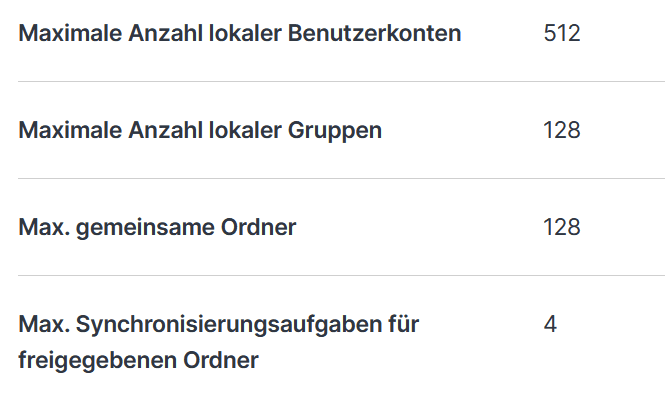Click the word 'gemeinsame'
Screen dimensions: 665x400
tap(145, 228)
